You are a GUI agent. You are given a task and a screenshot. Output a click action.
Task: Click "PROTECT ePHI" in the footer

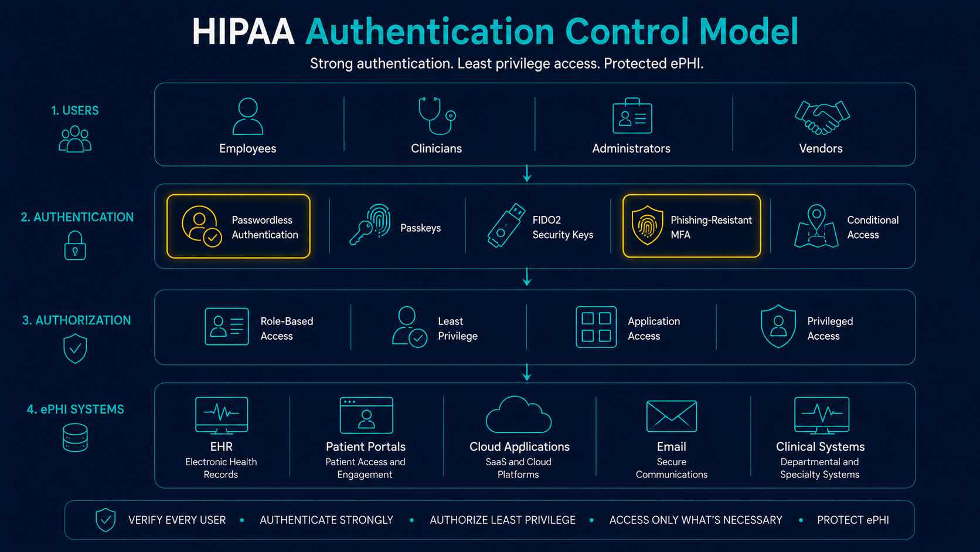853,520
